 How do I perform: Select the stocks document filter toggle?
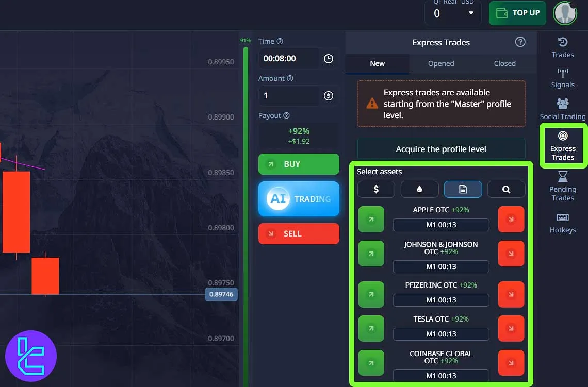point(463,189)
